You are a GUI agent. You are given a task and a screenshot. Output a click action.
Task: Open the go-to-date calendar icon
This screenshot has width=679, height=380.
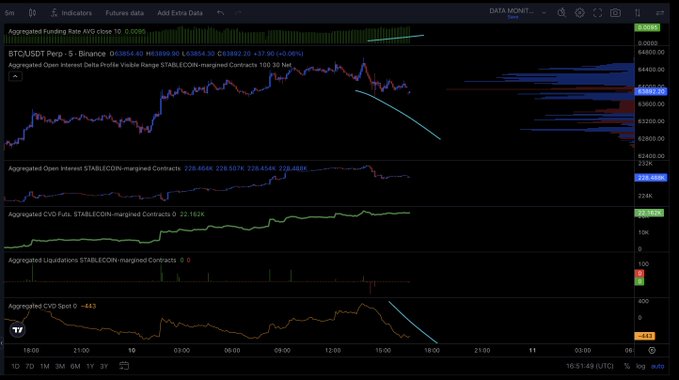click(x=124, y=366)
